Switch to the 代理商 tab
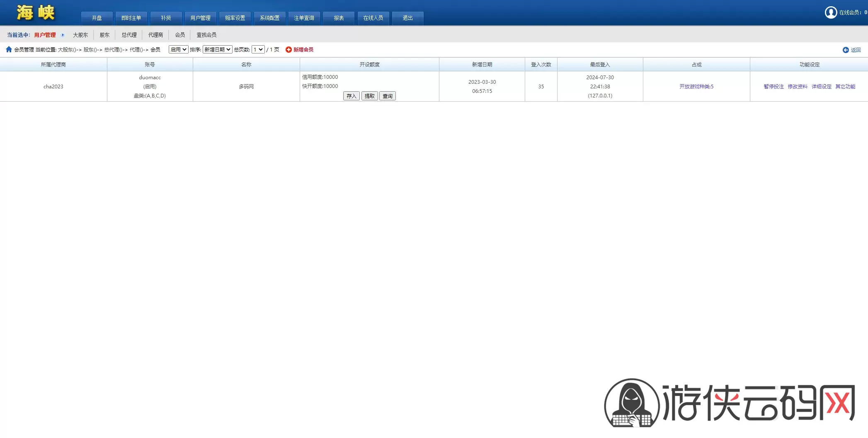Screen dimensions: 868x438 156,35
